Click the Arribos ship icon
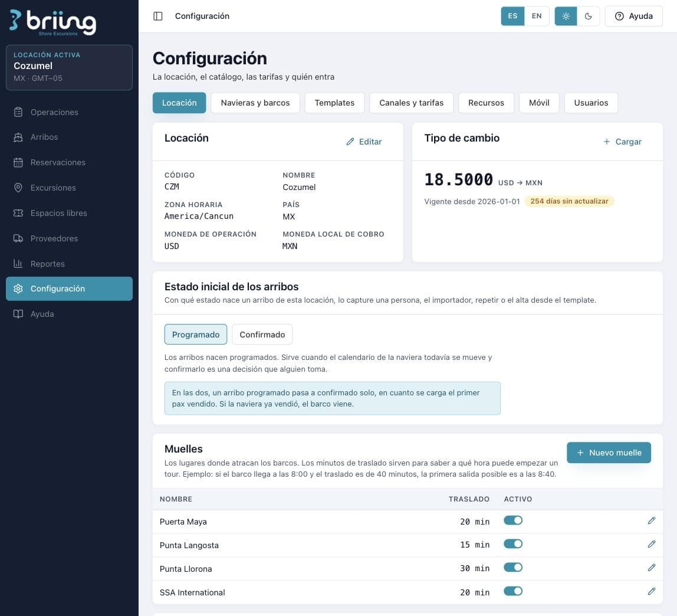 pos(18,137)
